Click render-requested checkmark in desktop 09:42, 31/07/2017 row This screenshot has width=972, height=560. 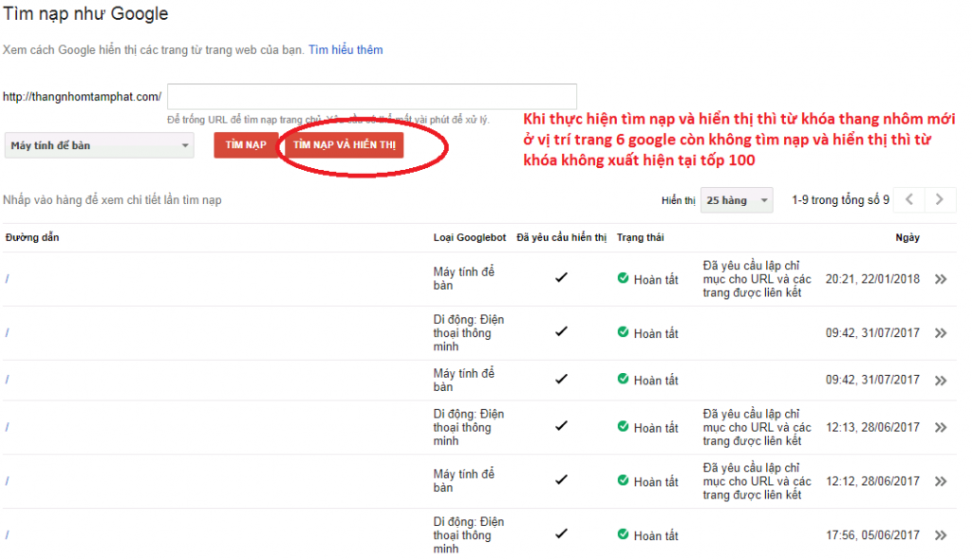click(561, 379)
